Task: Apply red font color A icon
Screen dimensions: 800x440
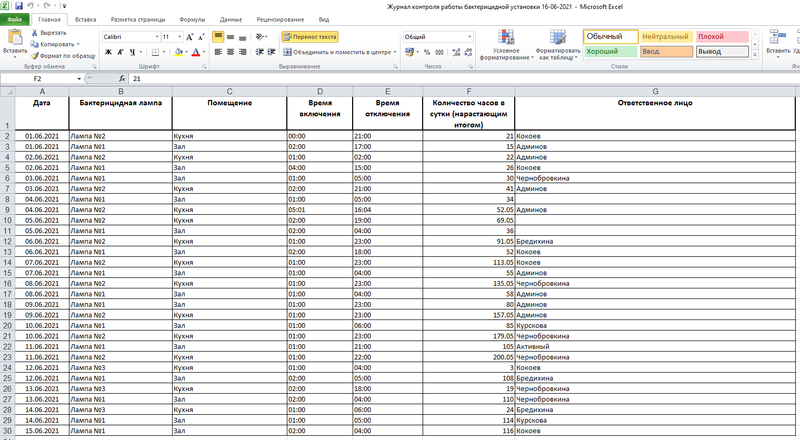Action: pos(195,52)
